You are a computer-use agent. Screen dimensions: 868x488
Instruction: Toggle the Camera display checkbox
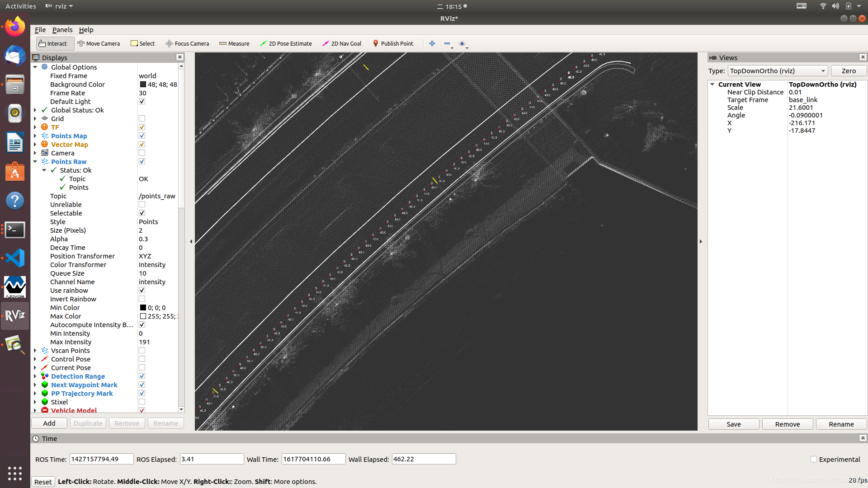click(x=142, y=153)
